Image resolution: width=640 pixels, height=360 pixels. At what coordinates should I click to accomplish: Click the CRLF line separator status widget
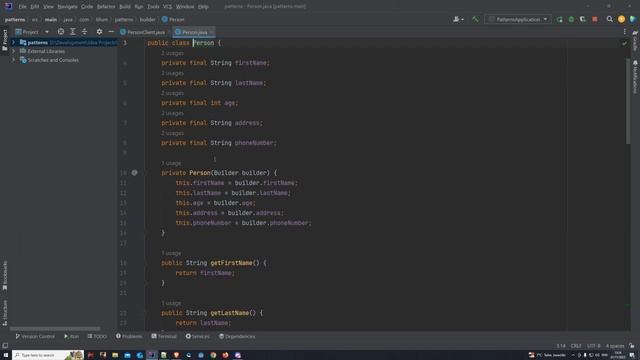576,346
